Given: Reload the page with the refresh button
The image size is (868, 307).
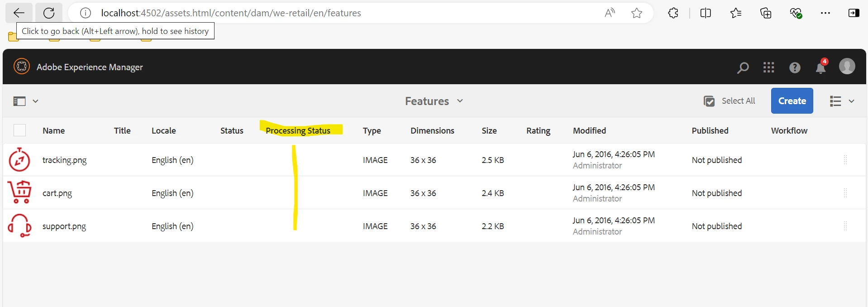Looking at the screenshot, I should pos(49,13).
